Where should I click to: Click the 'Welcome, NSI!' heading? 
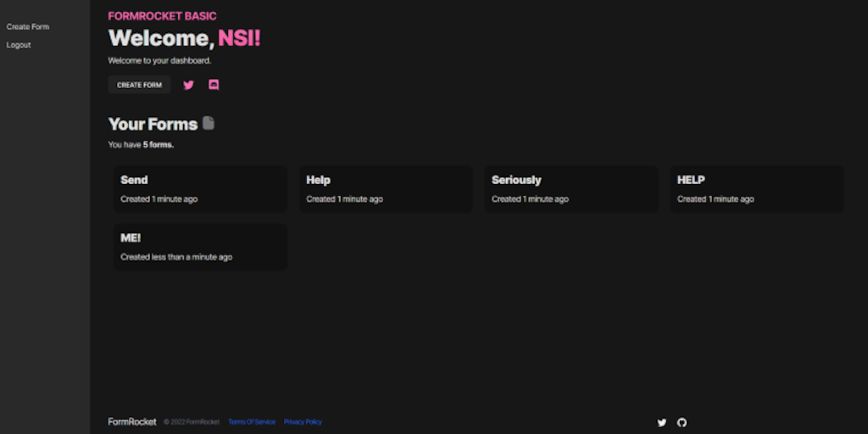(184, 38)
